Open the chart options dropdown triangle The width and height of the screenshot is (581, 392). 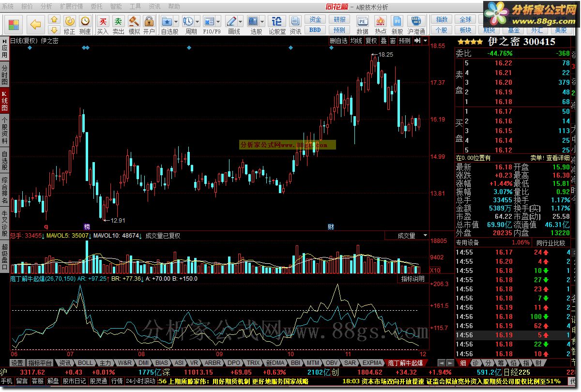coord(426,41)
